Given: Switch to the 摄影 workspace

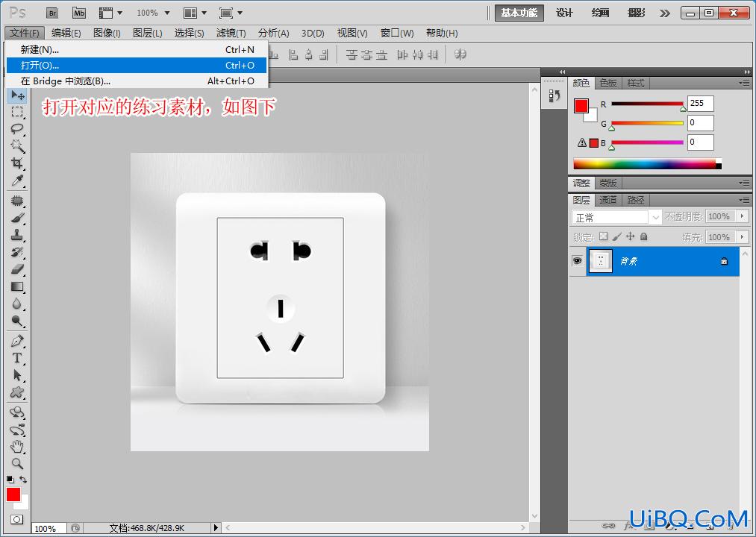Looking at the screenshot, I should (x=637, y=13).
